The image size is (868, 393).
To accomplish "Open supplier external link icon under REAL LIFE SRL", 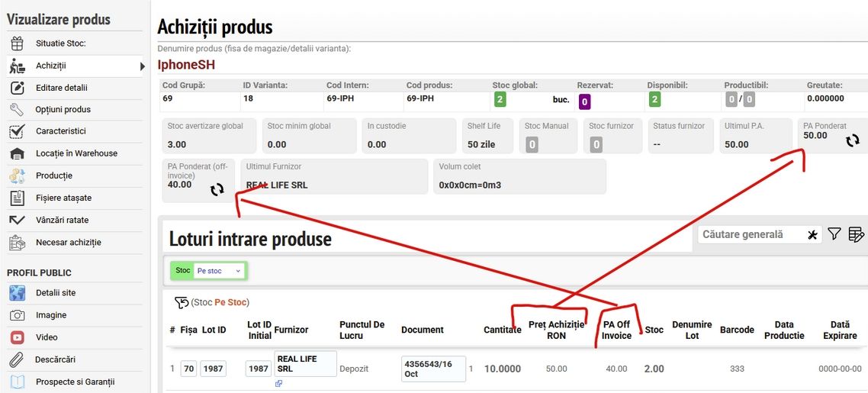I will pyautogui.click(x=278, y=384).
